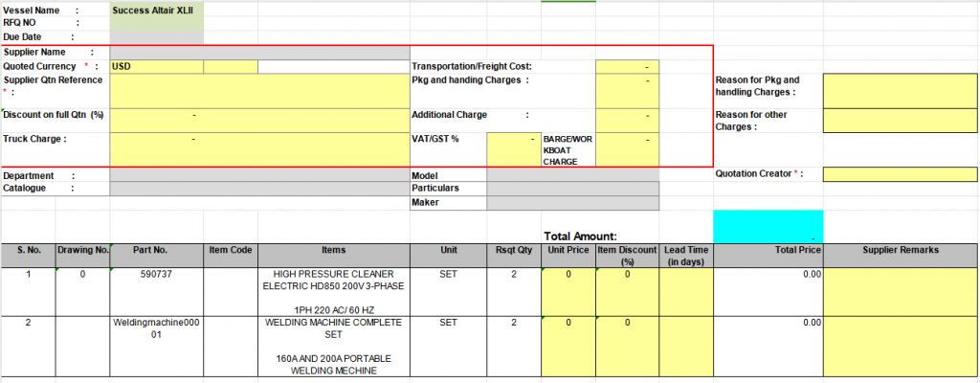Select the Reason for other Charges field
The height and width of the screenshot is (383, 980).
[x=900, y=121]
